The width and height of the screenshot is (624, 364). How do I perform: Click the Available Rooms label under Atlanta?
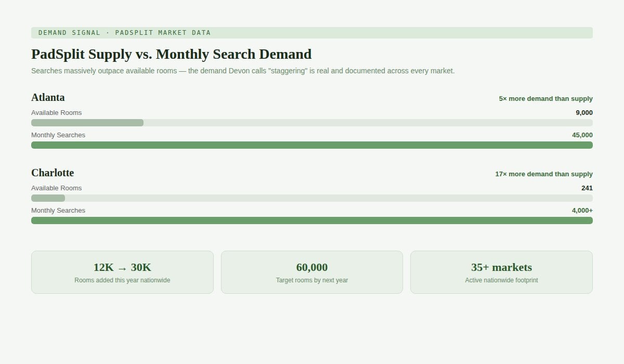click(x=56, y=113)
